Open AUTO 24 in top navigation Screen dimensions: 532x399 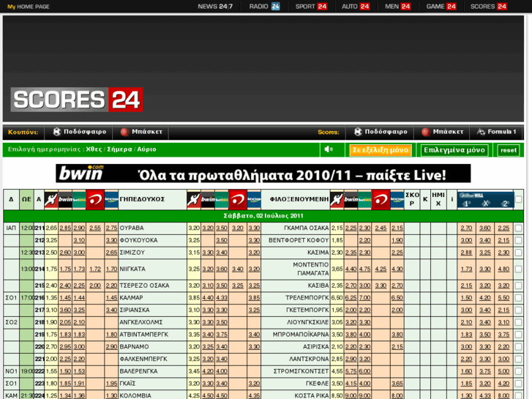355,7
